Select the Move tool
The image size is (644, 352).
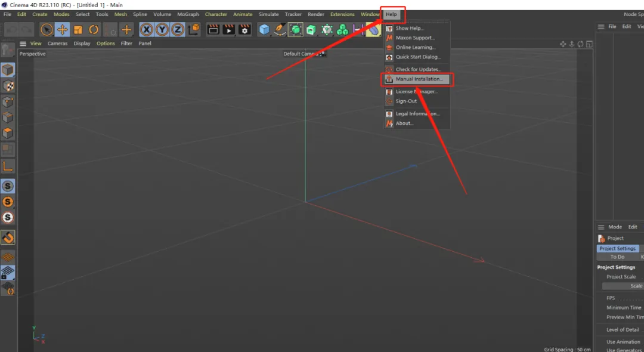(63, 30)
